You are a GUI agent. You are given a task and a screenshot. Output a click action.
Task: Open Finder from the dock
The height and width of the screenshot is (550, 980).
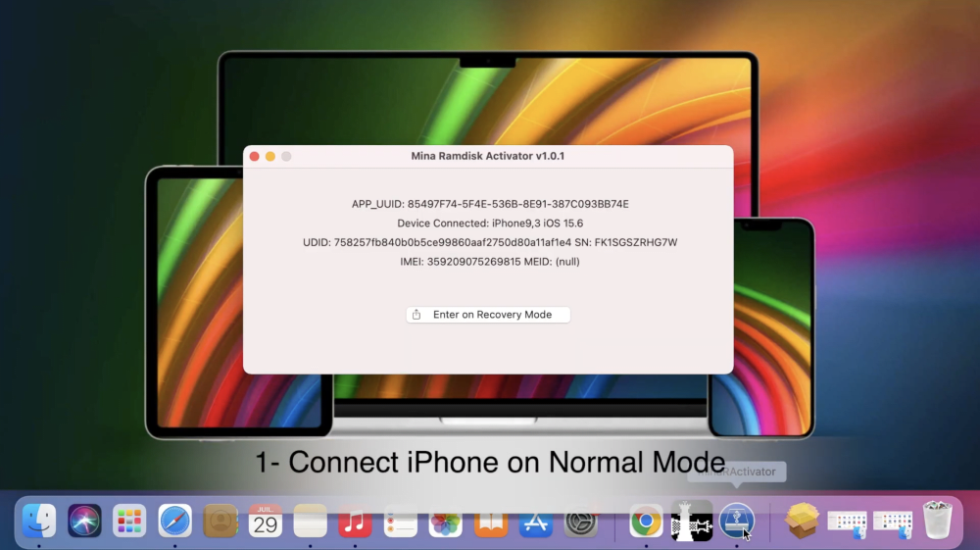(39, 521)
